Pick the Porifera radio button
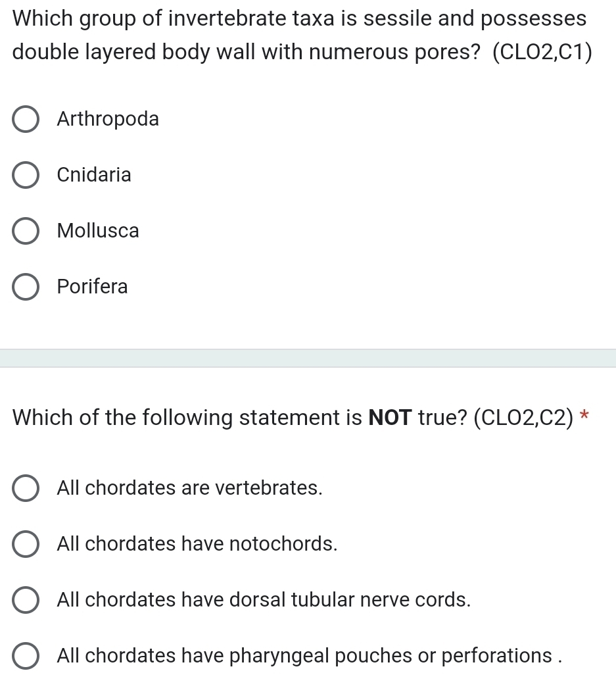Viewport: 616px width, 698px height. coord(26,287)
